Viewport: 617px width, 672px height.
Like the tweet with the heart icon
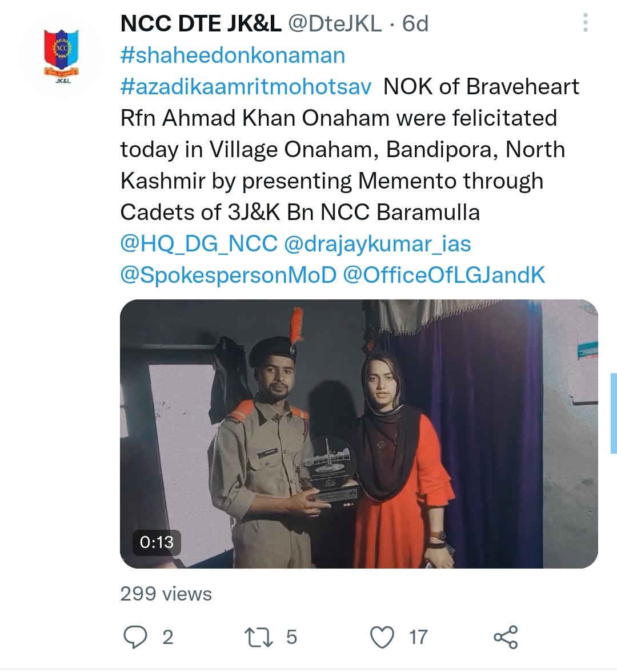coord(382,637)
